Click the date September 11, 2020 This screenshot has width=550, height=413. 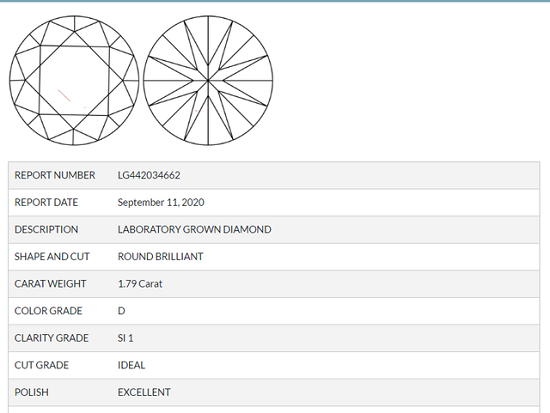[161, 202]
